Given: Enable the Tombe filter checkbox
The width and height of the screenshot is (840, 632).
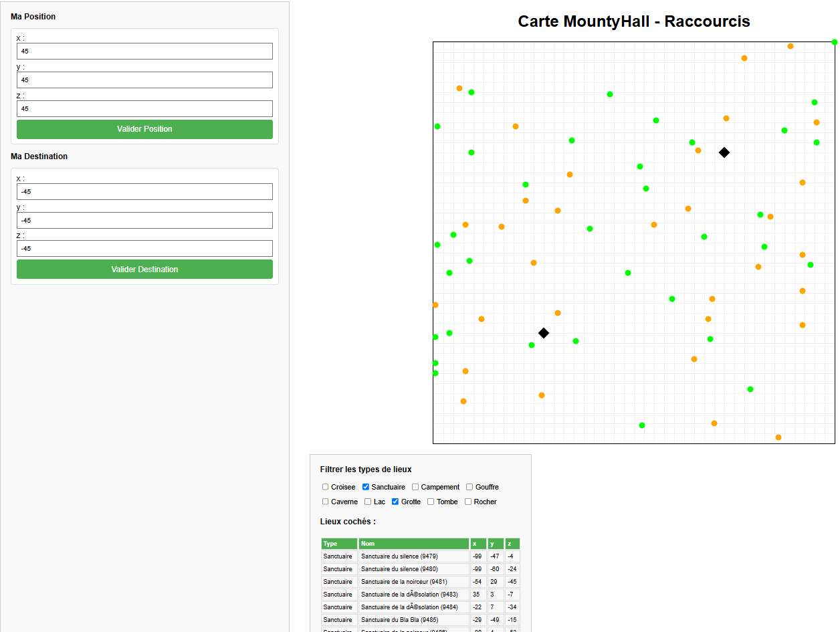Looking at the screenshot, I should coord(431,502).
